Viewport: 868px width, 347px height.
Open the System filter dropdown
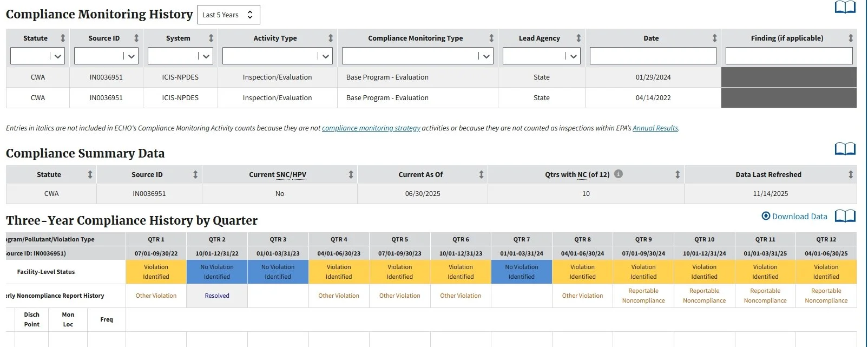tap(180, 56)
